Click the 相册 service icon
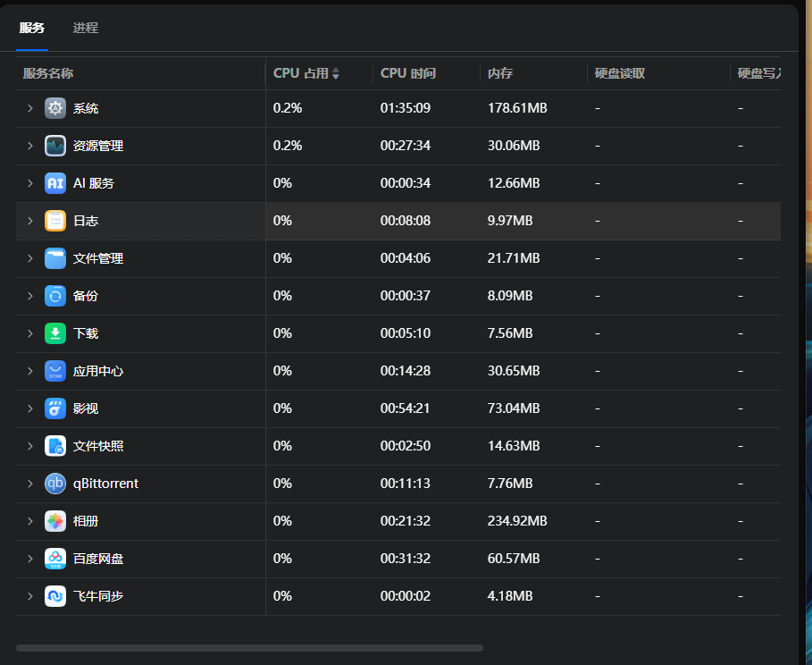812x665 pixels. coord(54,520)
